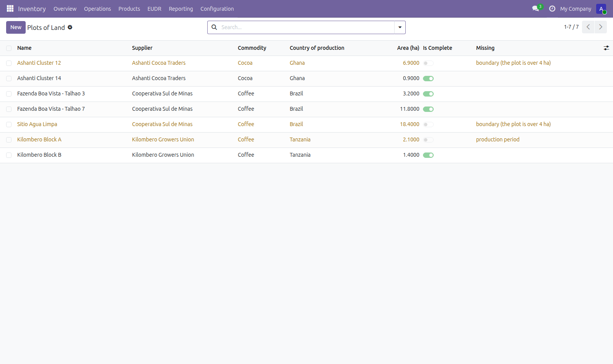The height and width of the screenshot is (364, 613).
Task: Open the My Company switcher
Action: 575,9
